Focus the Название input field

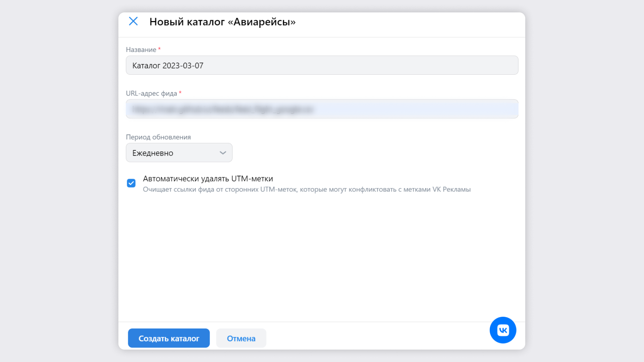coord(322,65)
